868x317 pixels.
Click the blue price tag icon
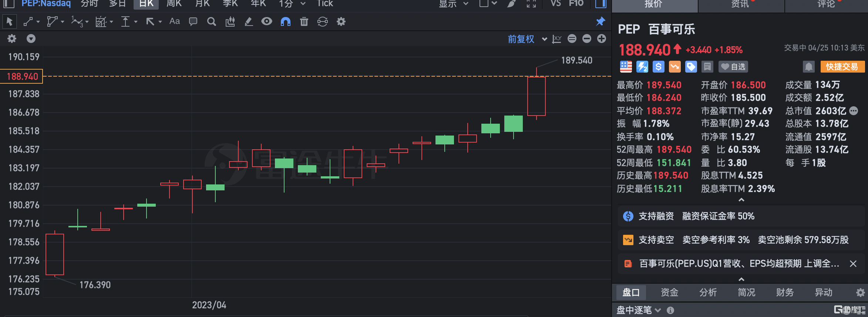(691, 67)
